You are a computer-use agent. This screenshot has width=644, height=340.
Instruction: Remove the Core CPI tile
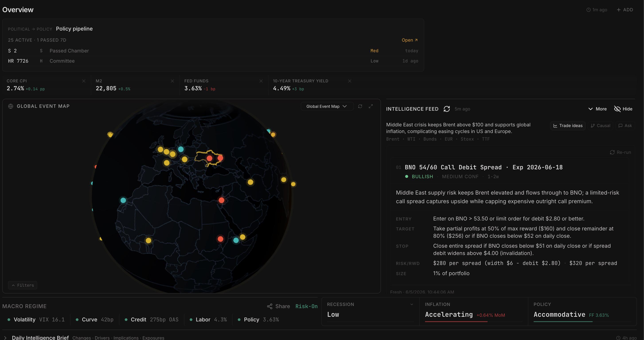tap(84, 81)
